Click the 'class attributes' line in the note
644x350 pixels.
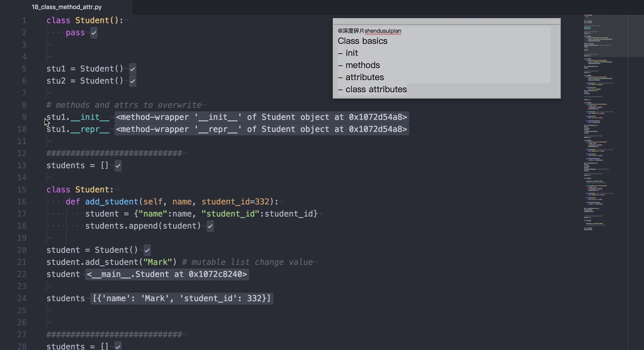(x=376, y=90)
